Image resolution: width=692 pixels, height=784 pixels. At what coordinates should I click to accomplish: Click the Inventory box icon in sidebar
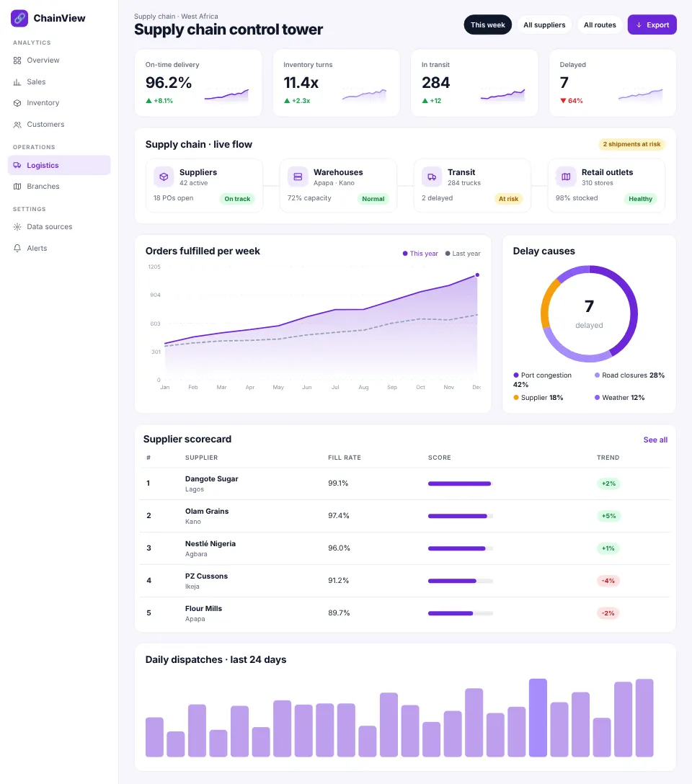[17, 103]
